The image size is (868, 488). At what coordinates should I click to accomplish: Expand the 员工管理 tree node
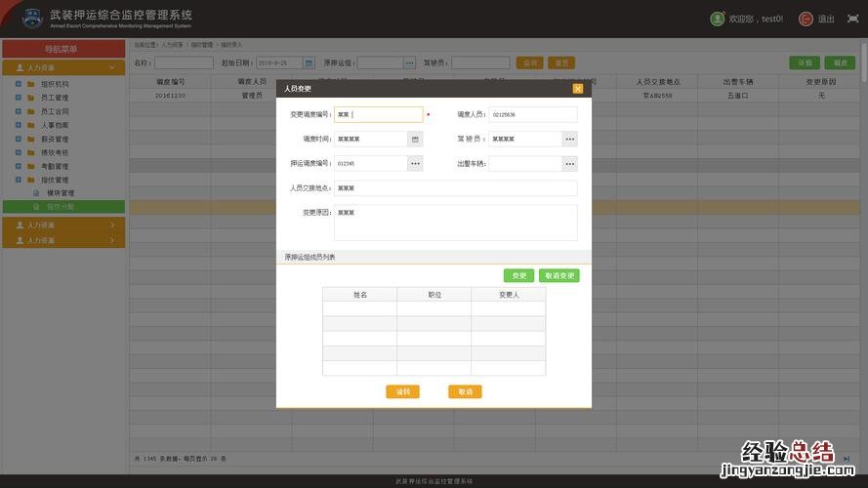18,98
